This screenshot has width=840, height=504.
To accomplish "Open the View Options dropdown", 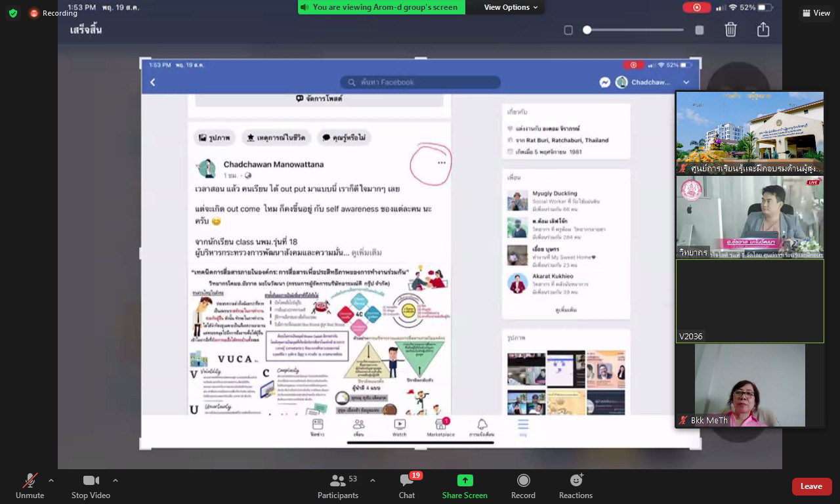I will 511,7.
